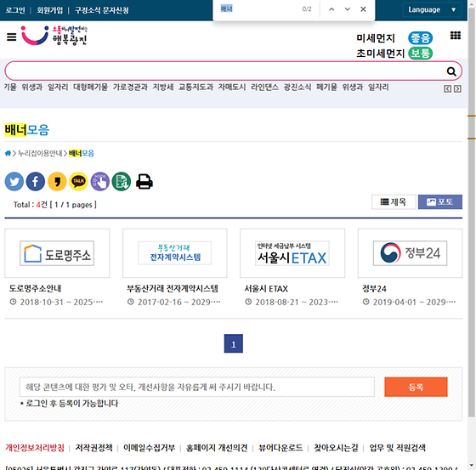Click the purple page-click icon
This screenshot has height=470, width=476.
[100, 182]
